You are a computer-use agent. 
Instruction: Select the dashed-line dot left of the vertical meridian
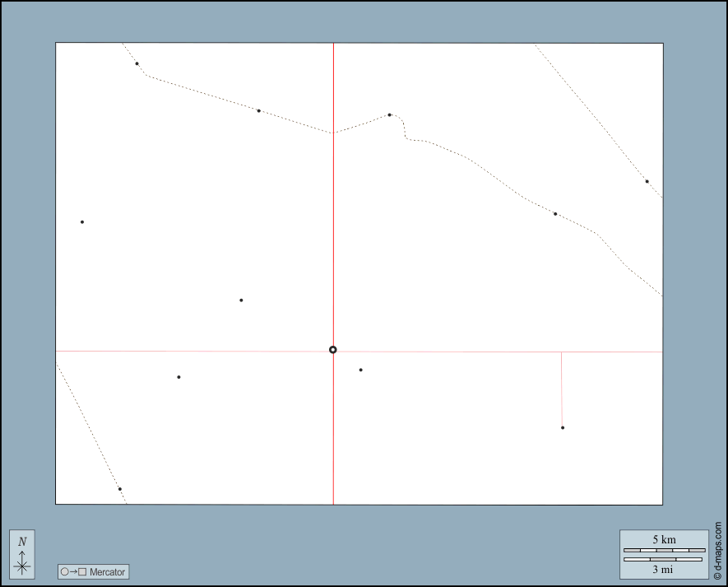point(258,110)
